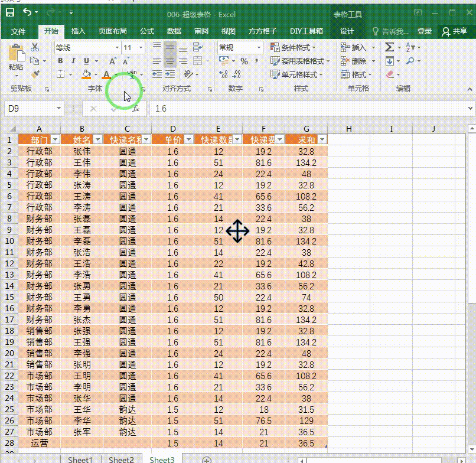Apply fill color bucket
476x463 pixels.
click(86, 74)
